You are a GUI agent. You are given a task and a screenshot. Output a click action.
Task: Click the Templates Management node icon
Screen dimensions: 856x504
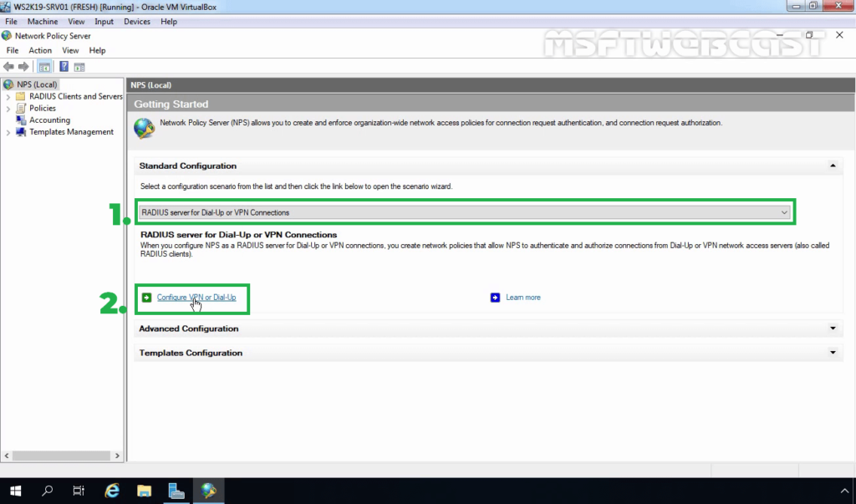pyautogui.click(x=21, y=132)
